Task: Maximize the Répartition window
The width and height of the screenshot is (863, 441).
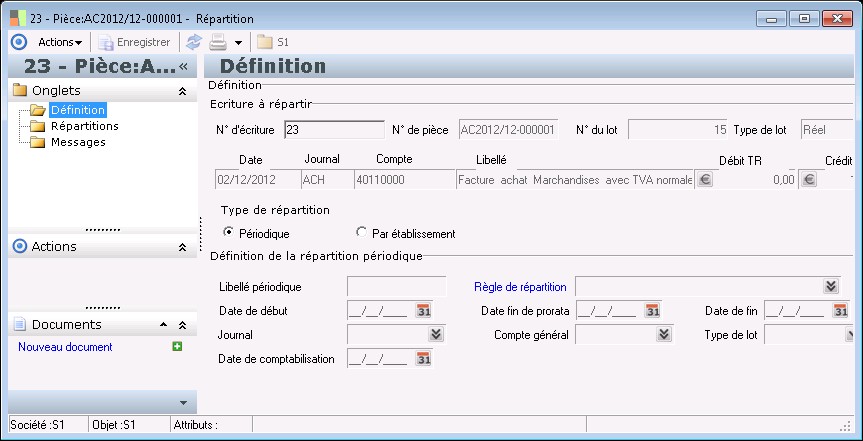Action: [804, 19]
